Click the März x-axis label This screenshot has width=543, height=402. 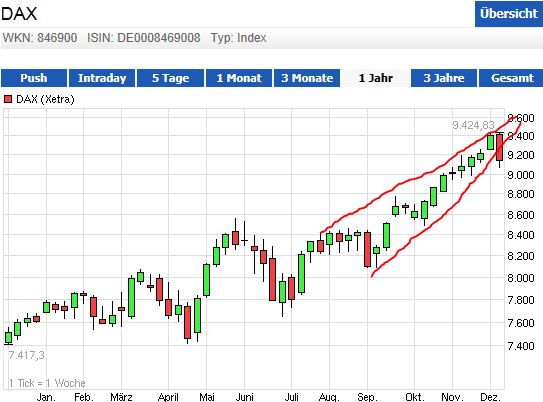pos(121,397)
